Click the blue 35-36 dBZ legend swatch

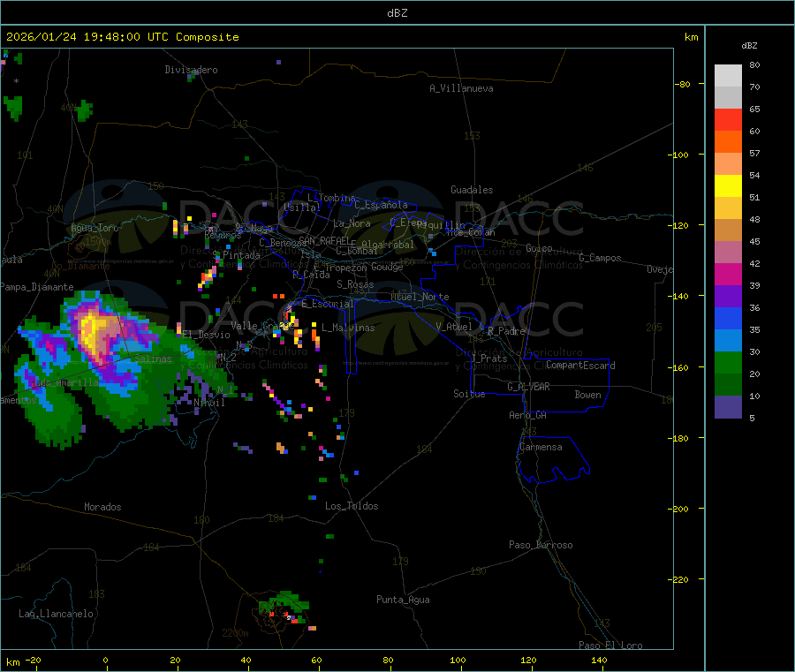point(728,318)
